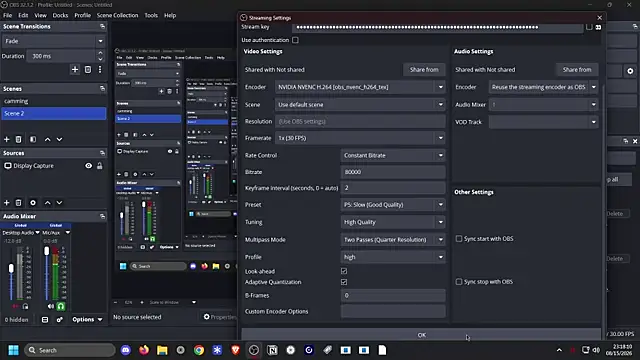Remove selected scene with the trash icon
This screenshot has height=360, width=640.
[18, 139]
